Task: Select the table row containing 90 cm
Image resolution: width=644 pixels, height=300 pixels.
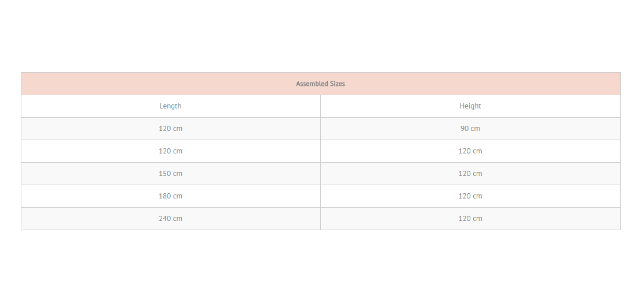Action: [320, 129]
